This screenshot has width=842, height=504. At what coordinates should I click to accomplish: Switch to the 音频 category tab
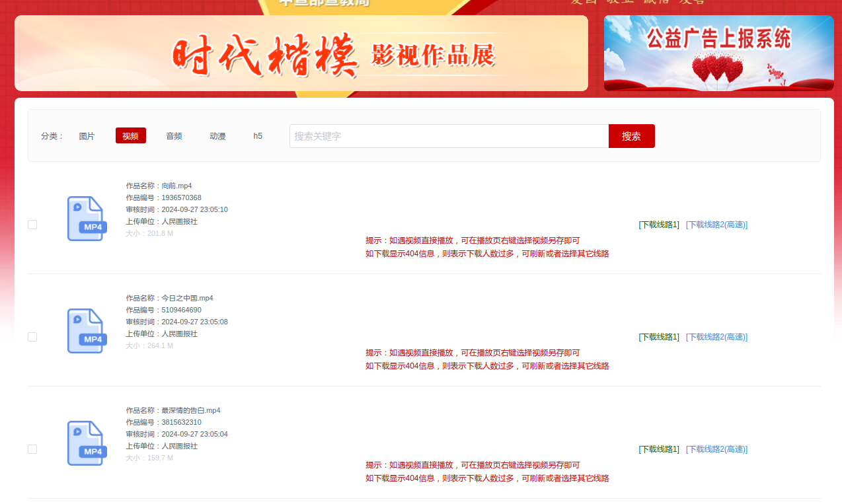[174, 135]
